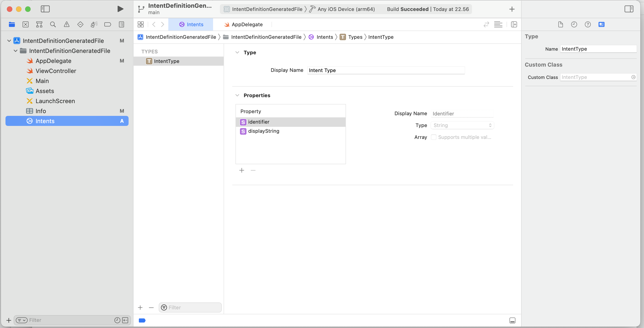Click the Add Editor on right icon
The width and height of the screenshot is (644, 328).
[514, 24]
